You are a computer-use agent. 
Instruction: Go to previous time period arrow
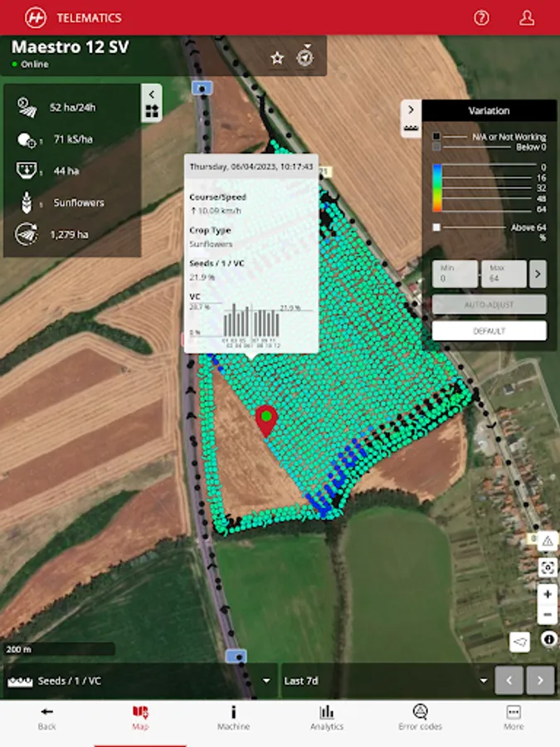tap(509, 681)
